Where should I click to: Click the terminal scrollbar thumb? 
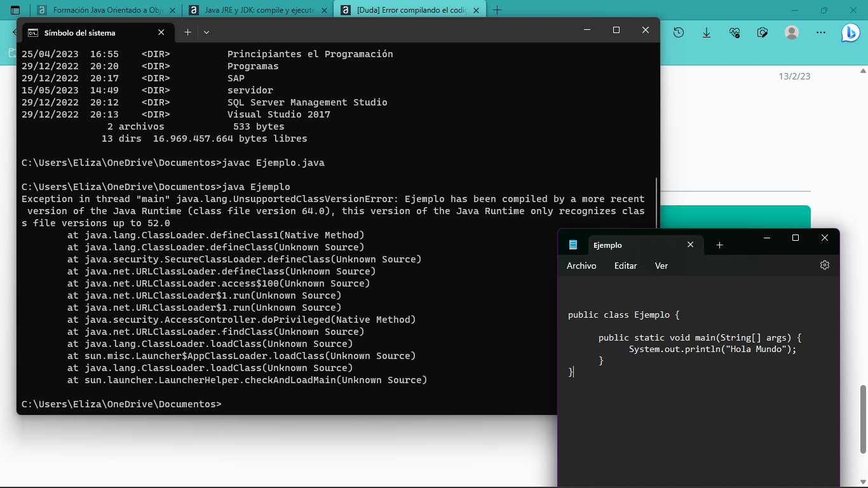pyautogui.click(x=657, y=203)
